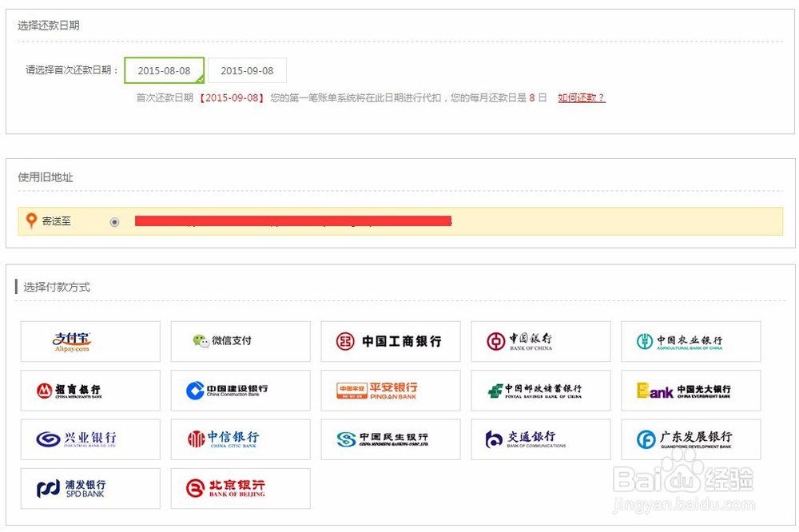Choose Bank of Communications option
This screenshot has height=532, width=799.
click(540, 439)
